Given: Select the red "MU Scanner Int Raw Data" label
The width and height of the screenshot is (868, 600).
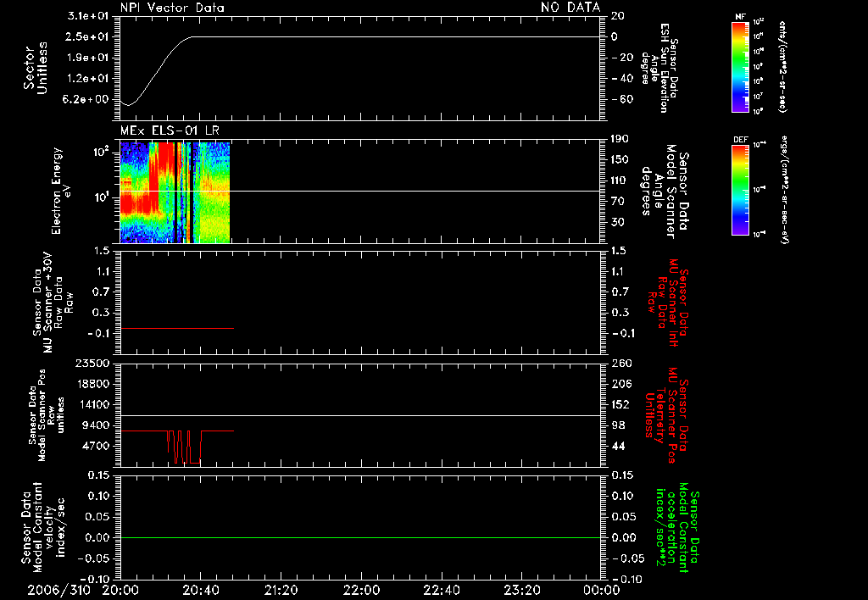Looking at the screenshot, I should pos(668,303).
